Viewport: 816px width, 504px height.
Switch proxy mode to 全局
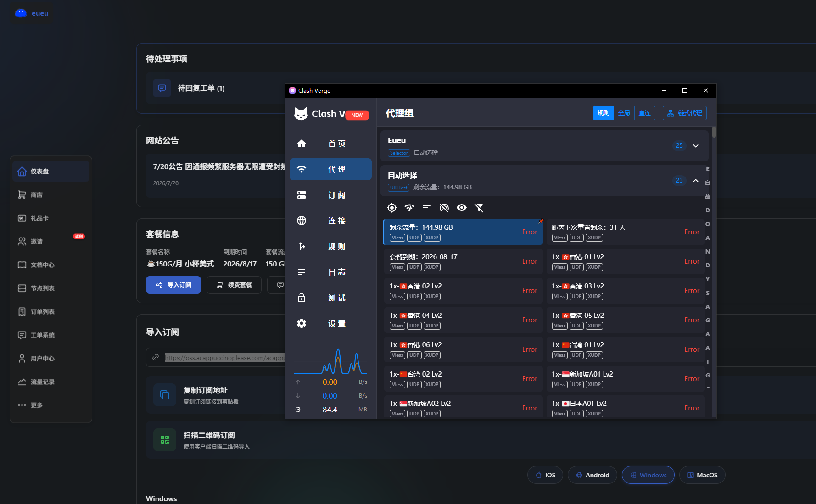pos(624,113)
